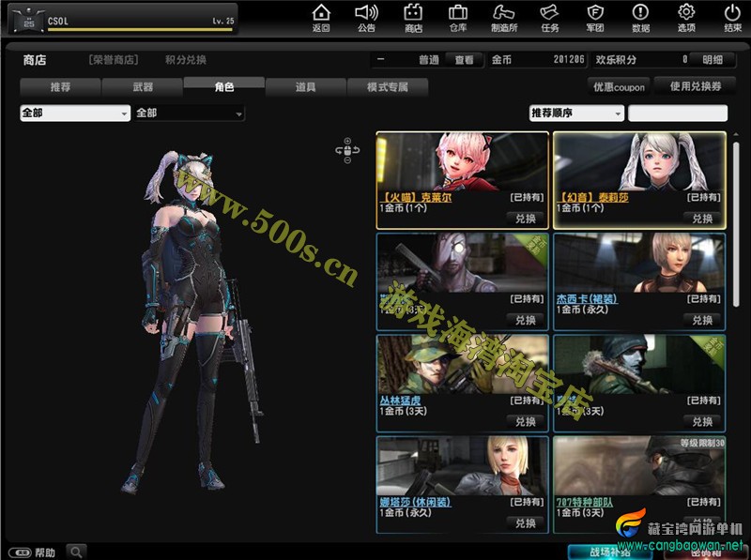Switch to the 道具 items tab
The image size is (751, 560).
click(x=305, y=87)
